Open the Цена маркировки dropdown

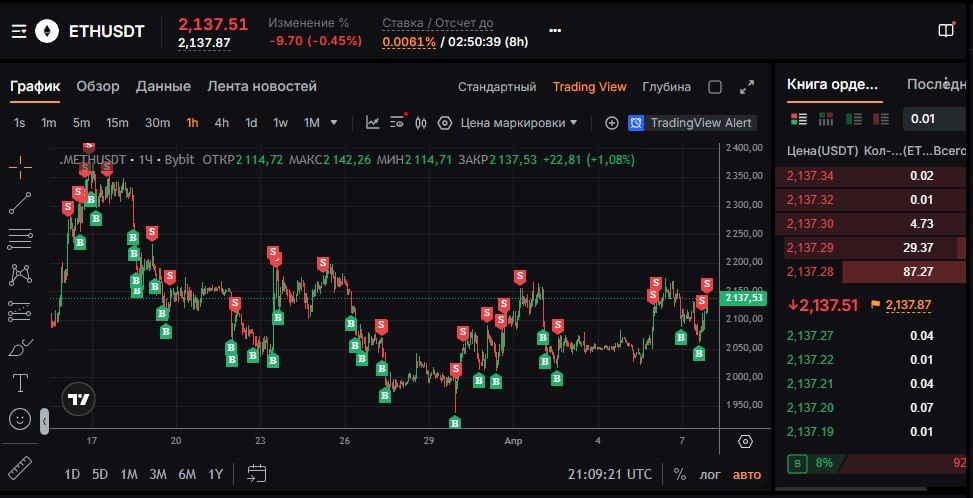click(x=519, y=123)
